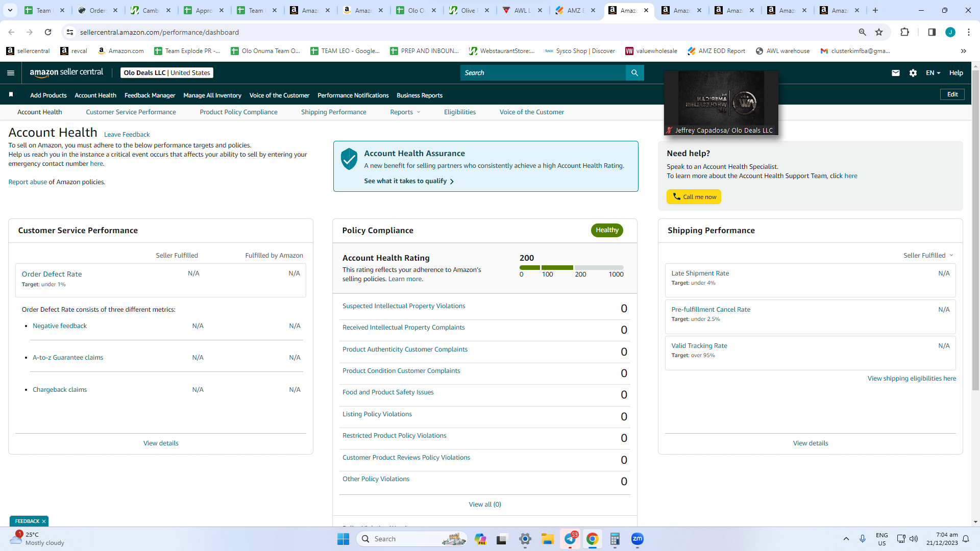
Task: Open a new browser tab with plus
Action: 875,10
